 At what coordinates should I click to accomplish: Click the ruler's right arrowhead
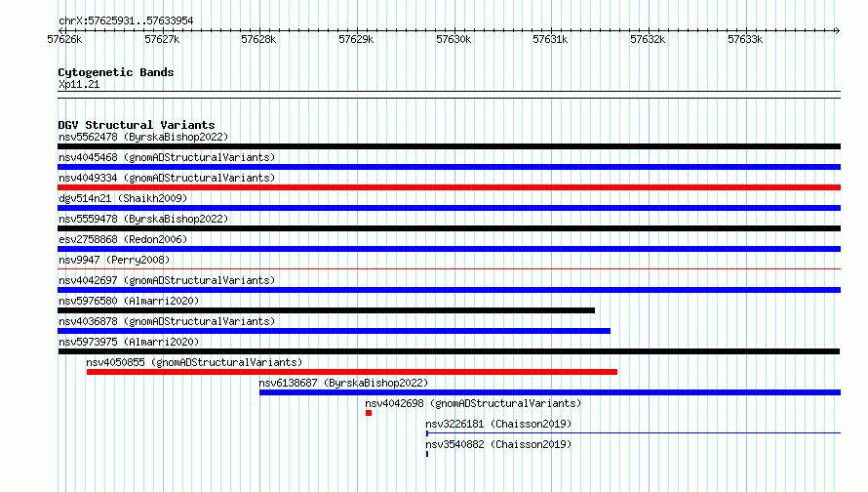point(838,30)
